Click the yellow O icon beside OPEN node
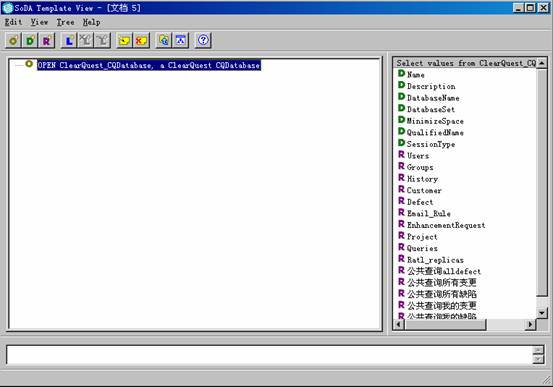This screenshot has height=387, width=553. tap(29, 64)
